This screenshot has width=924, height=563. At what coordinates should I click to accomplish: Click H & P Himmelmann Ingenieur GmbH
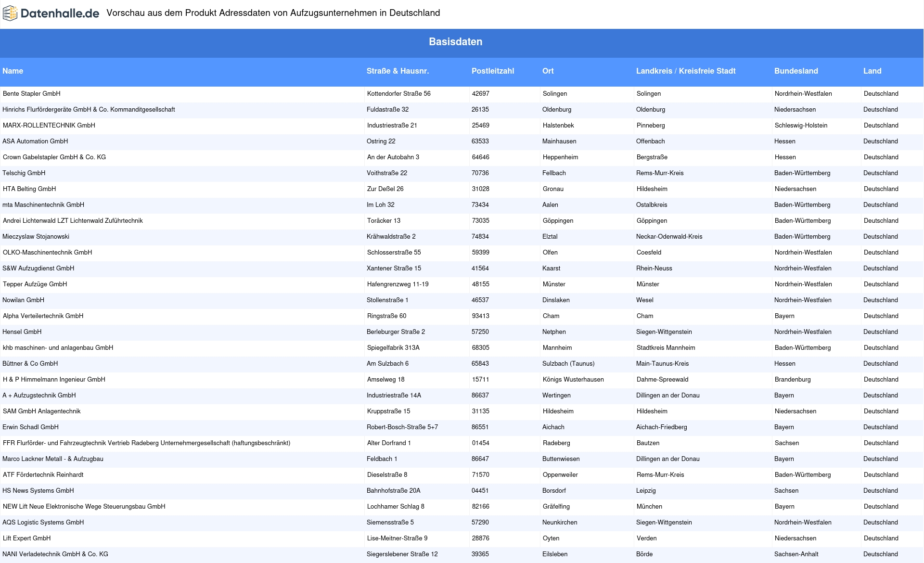point(54,380)
